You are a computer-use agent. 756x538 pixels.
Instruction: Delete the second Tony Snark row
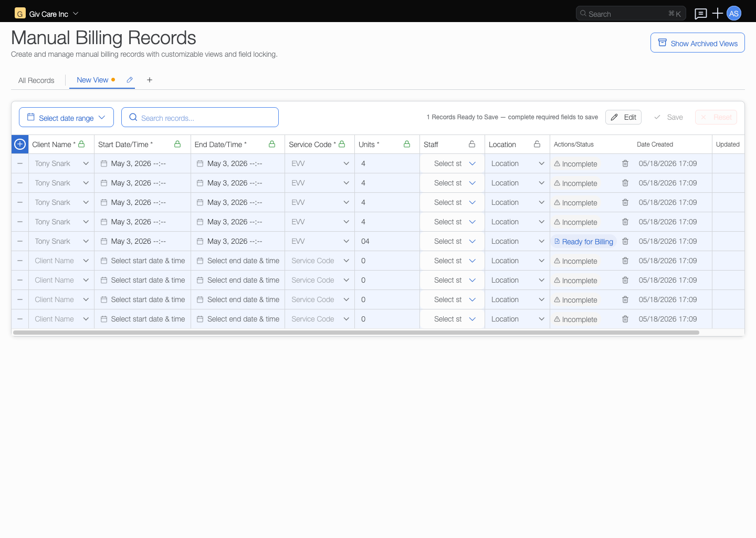click(625, 183)
